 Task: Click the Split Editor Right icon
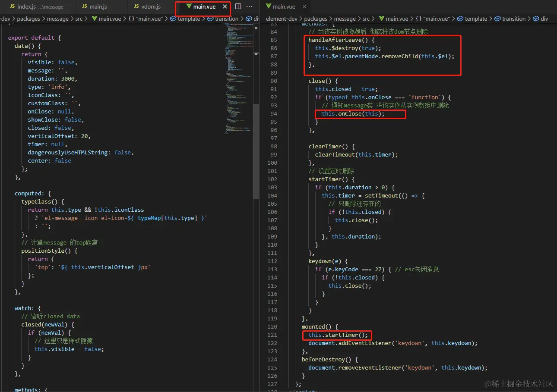coord(238,7)
